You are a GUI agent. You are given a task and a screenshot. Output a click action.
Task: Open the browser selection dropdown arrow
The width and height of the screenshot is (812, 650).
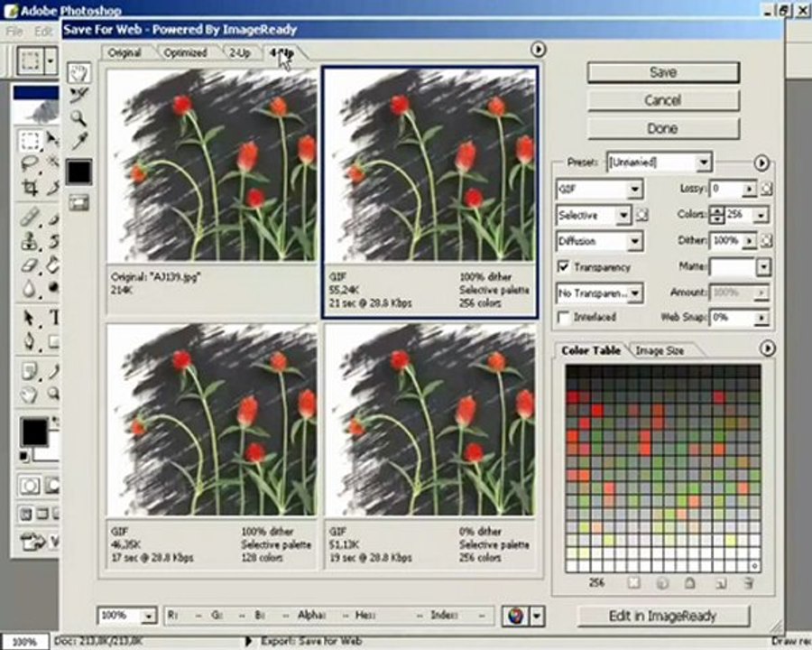pos(537,616)
